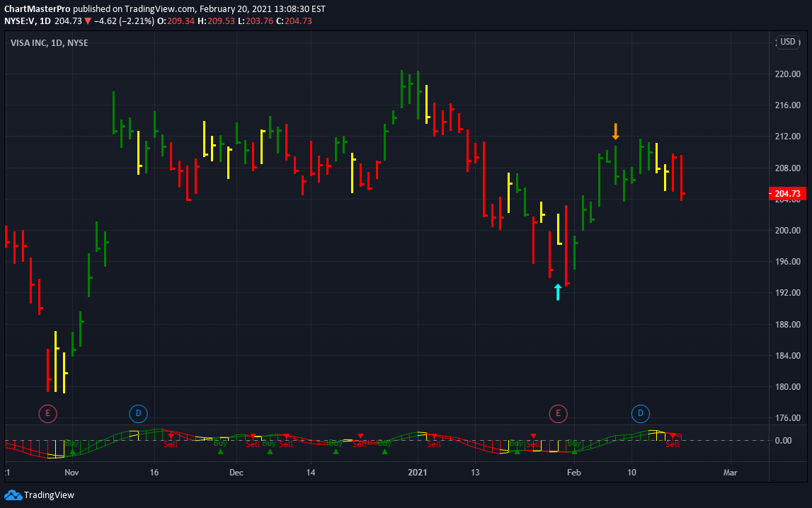Click the 184.00 price axis label
This screenshot has height=508, width=812.
pyautogui.click(x=788, y=355)
